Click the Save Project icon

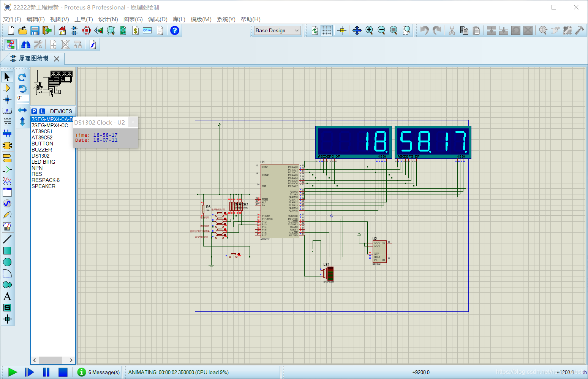pyautogui.click(x=35, y=30)
